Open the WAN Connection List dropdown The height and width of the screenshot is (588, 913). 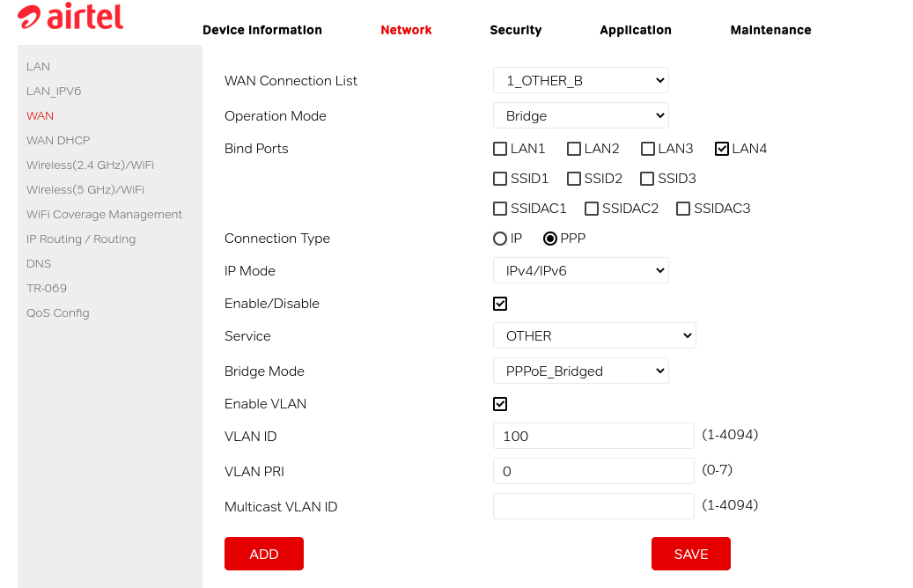point(580,80)
